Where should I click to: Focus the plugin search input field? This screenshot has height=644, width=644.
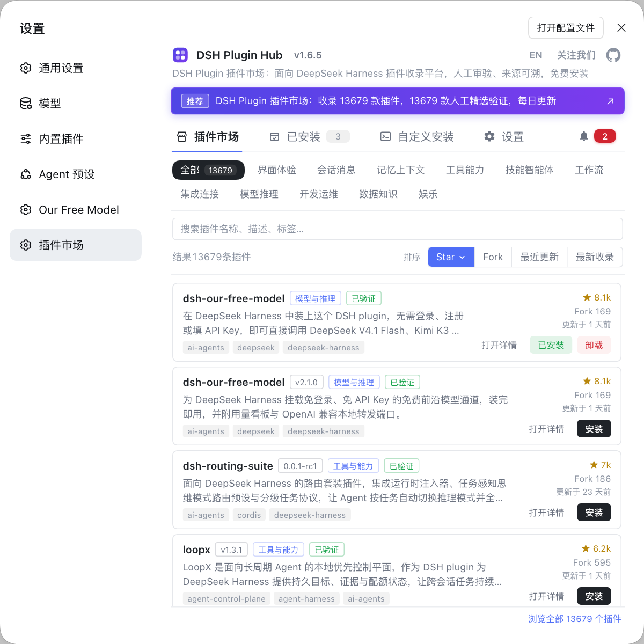click(x=397, y=229)
